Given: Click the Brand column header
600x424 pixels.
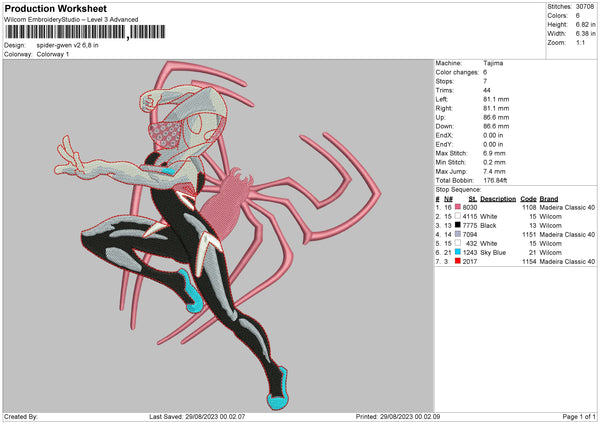Looking at the screenshot, I should tap(549, 199).
